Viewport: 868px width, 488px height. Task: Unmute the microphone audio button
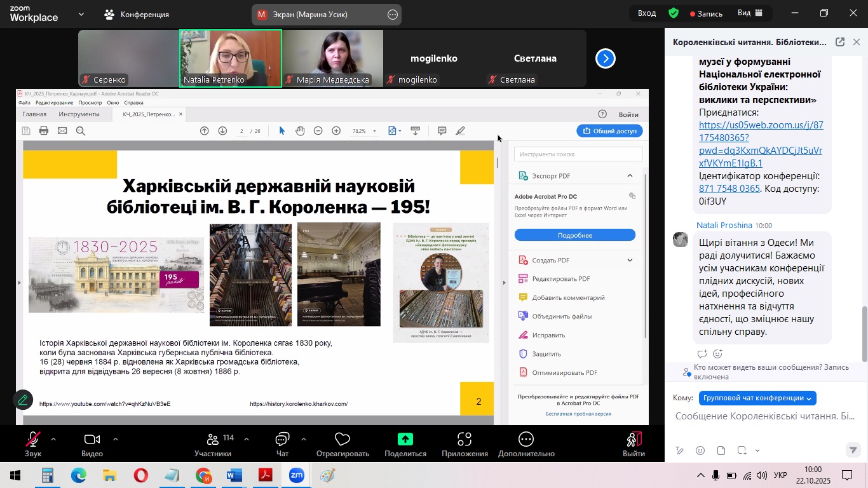tap(33, 439)
